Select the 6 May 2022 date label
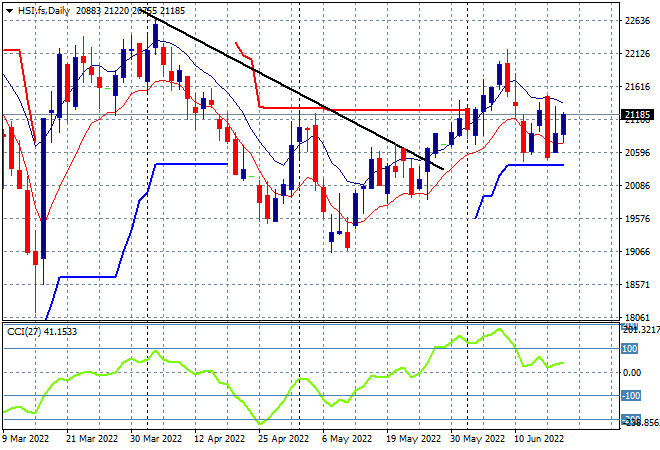The image size is (660, 450). point(347,439)
